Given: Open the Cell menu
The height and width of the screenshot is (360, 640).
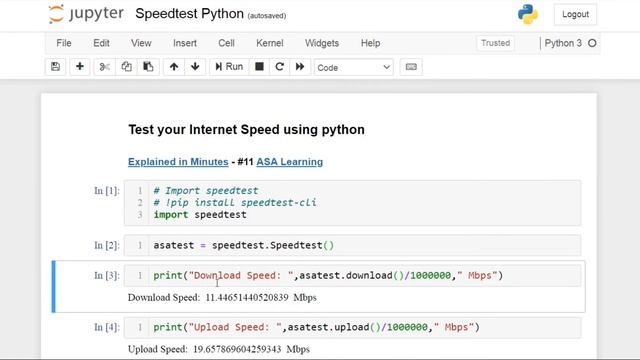Looking at the screenshot, I should pos(226,43).
